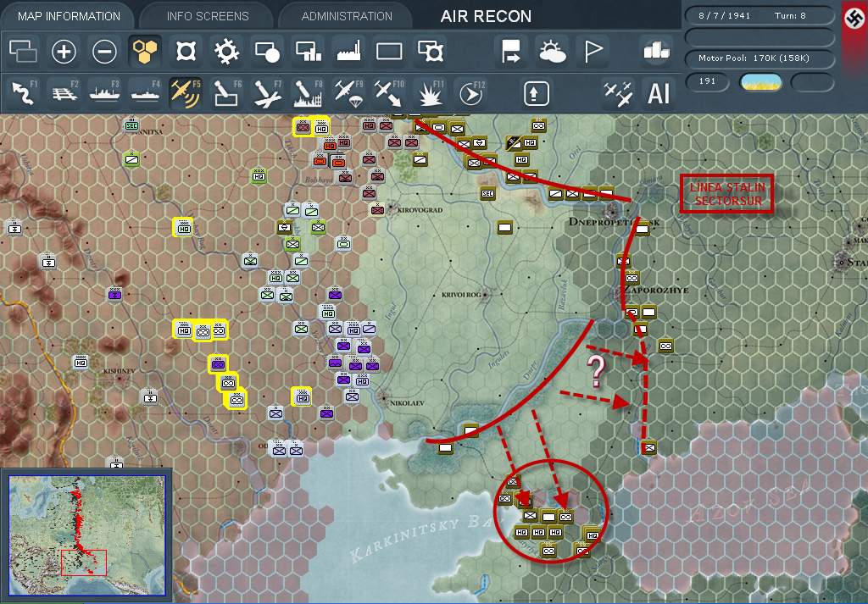868x604 pixels.
Task: Select the F4 amphibious transport mode
Action: point(145,92)
